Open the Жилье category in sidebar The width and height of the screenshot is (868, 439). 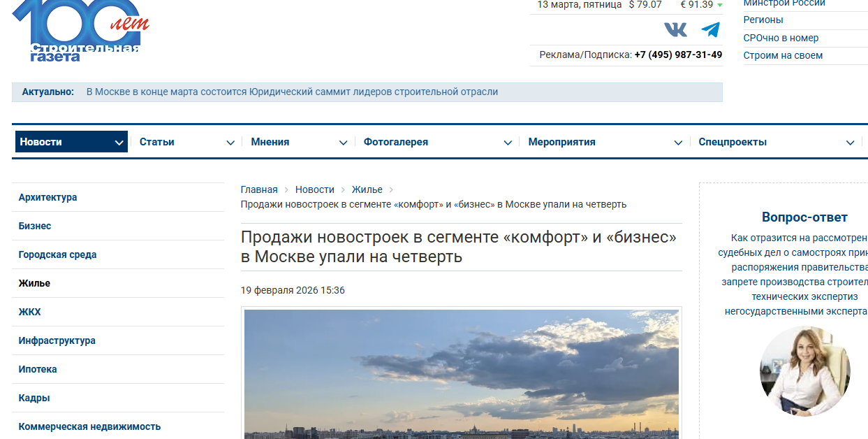[34, 283]
